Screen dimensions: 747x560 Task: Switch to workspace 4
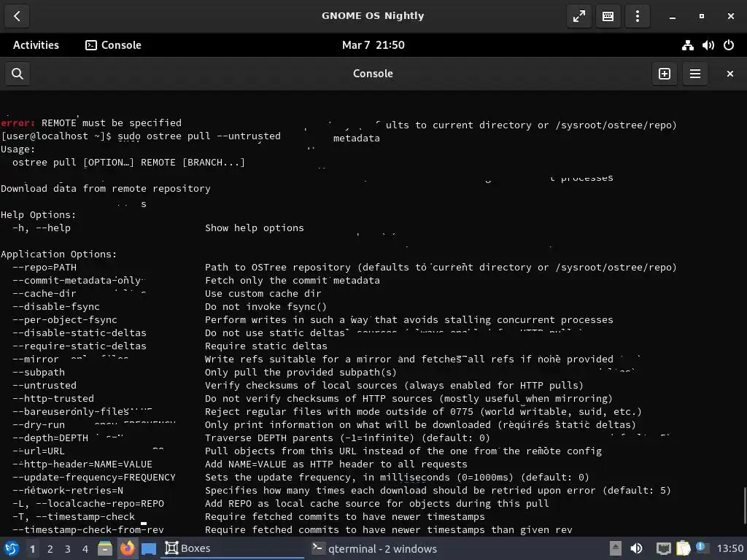(85, 549)
